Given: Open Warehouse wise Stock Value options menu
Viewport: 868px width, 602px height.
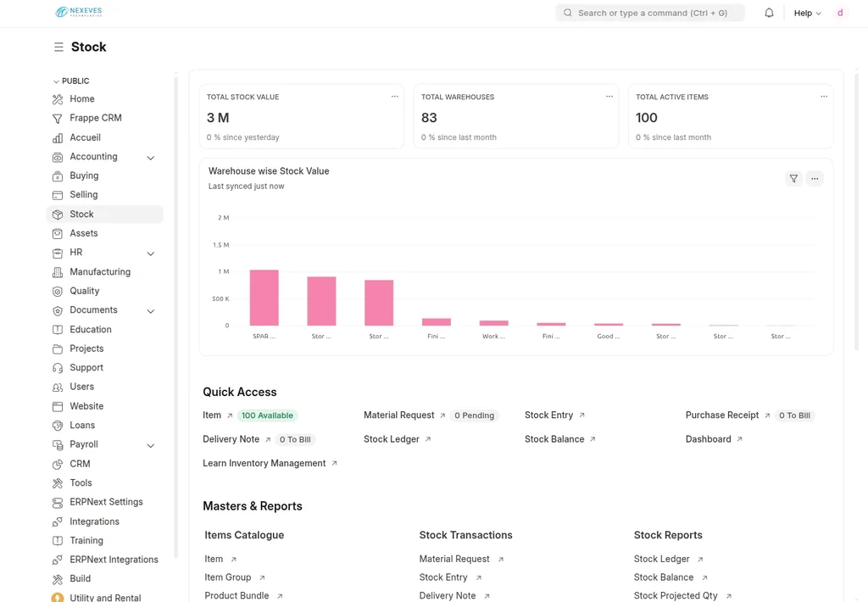Looking at the screenshot, I should [x=815, y=178].
